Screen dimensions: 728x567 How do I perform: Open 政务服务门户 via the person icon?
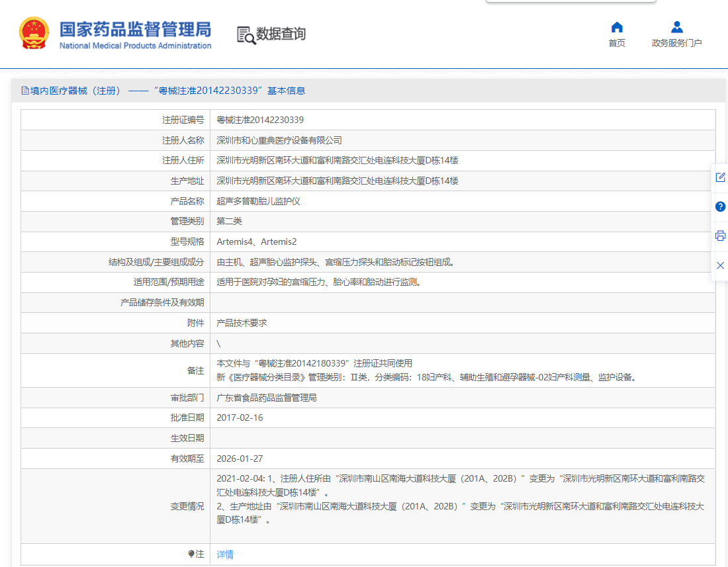677,27
